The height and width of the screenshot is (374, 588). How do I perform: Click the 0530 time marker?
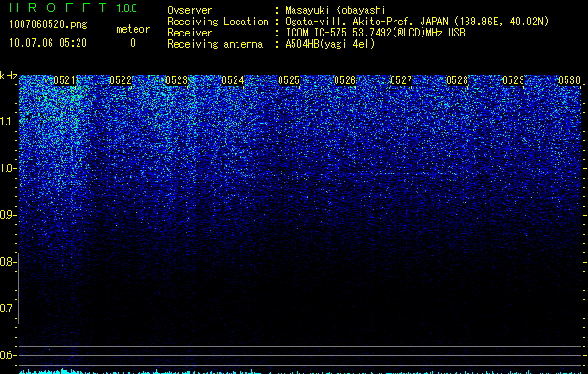(x=569, y=80)
